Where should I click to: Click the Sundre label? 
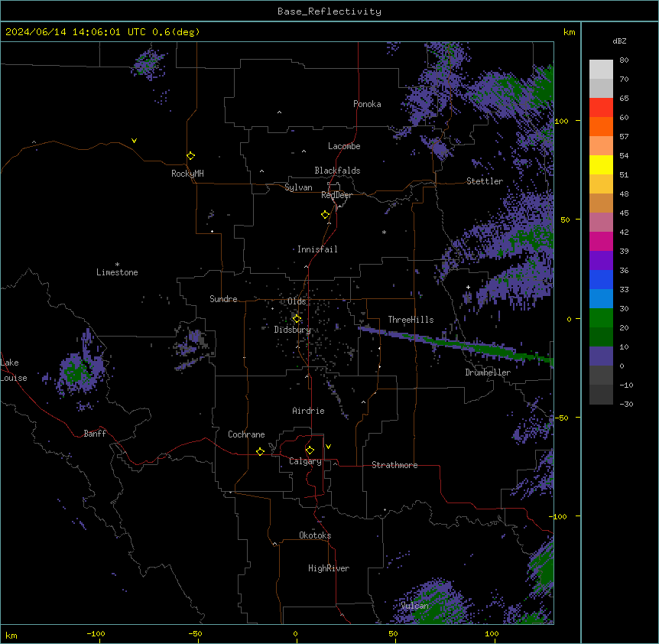coord(223,299)
